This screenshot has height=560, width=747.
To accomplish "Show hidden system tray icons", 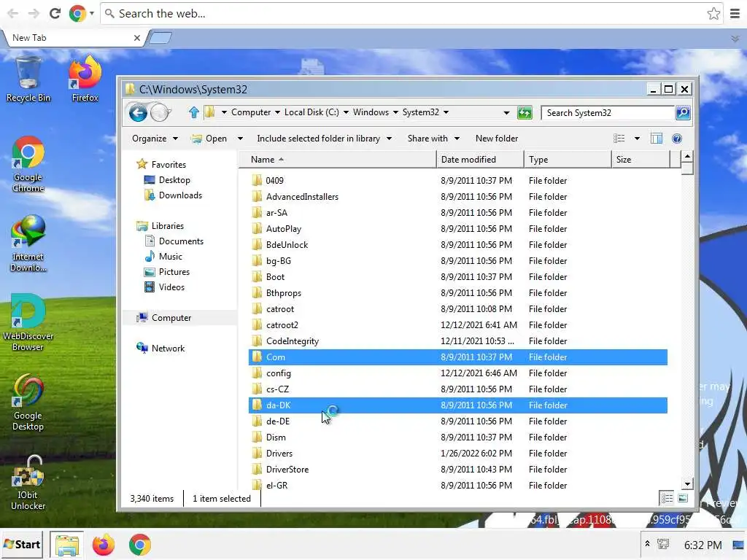I will (647, 544).
